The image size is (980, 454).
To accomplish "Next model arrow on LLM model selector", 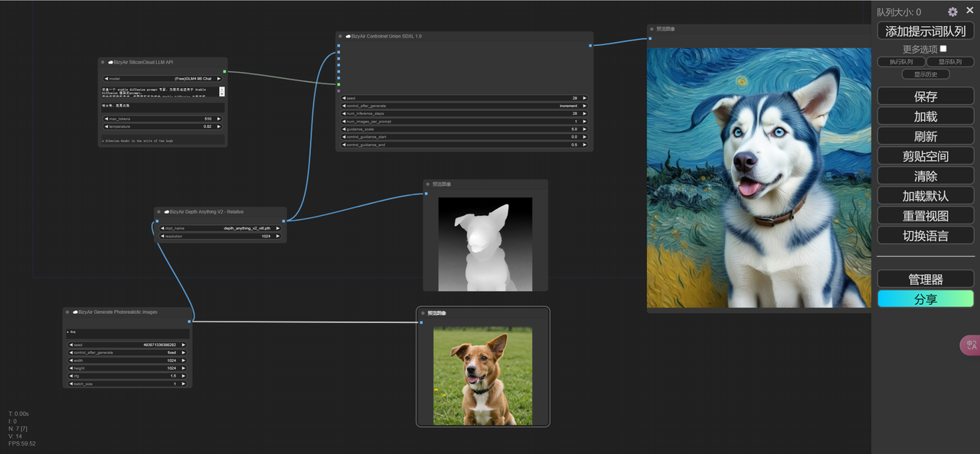I will 220,78.
